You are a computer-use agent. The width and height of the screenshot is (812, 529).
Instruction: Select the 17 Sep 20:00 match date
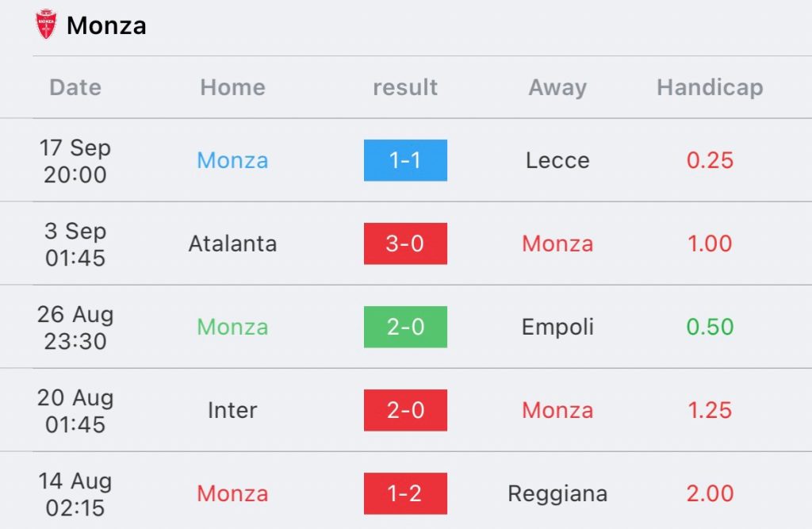(75, 160)
